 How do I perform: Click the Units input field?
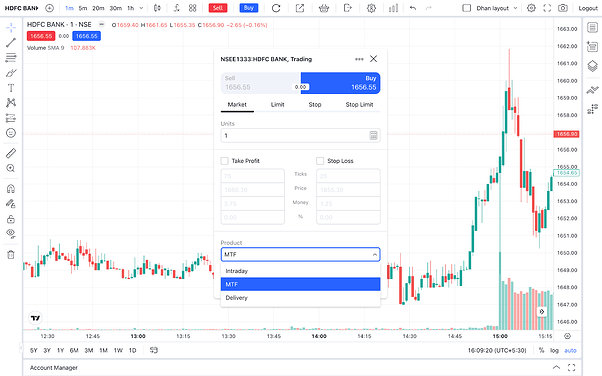(294, 135)
